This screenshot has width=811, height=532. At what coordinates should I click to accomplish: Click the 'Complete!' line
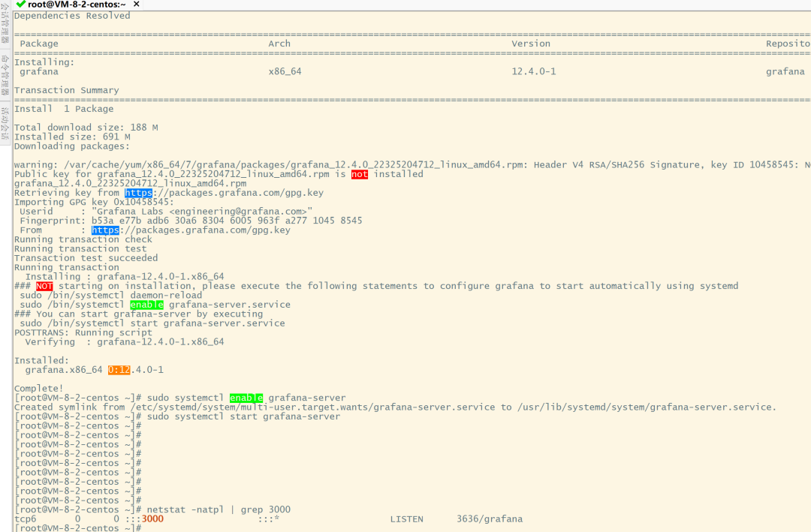point(39,388)
